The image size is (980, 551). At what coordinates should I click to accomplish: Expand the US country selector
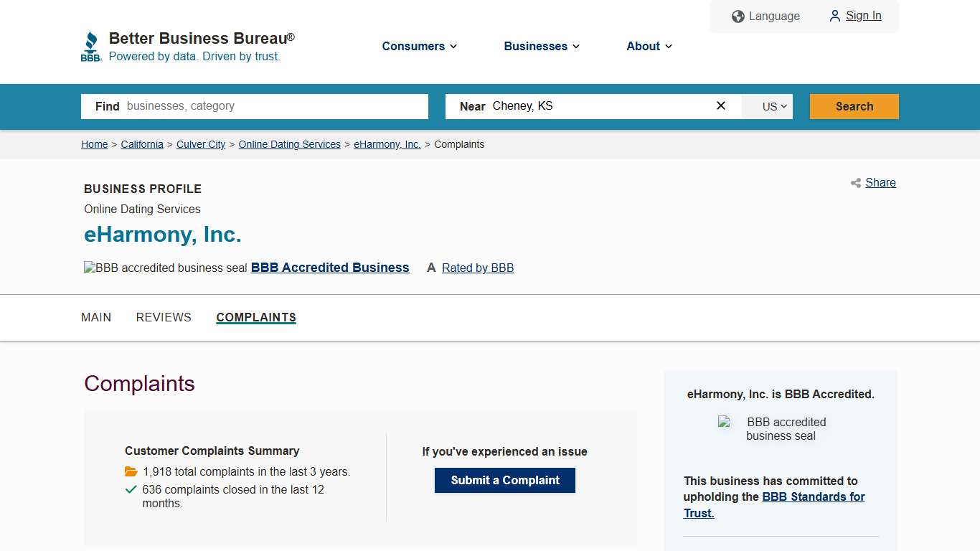pos(767,106)
